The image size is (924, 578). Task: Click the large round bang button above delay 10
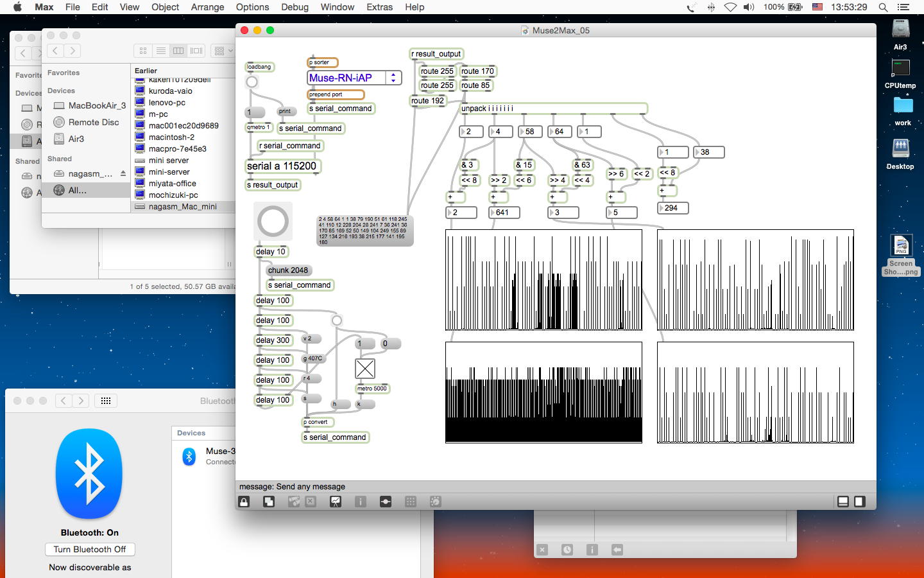tap(273, 221)
